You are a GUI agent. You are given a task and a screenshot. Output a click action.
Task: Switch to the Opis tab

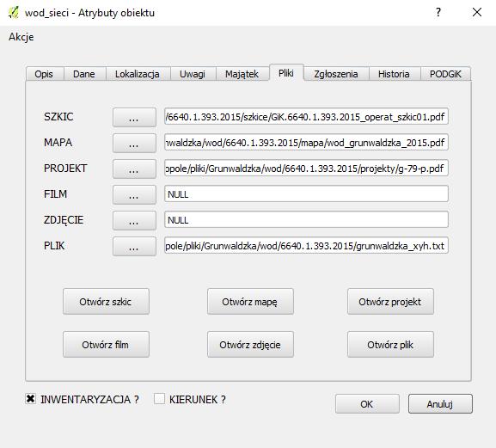[45, 74]
